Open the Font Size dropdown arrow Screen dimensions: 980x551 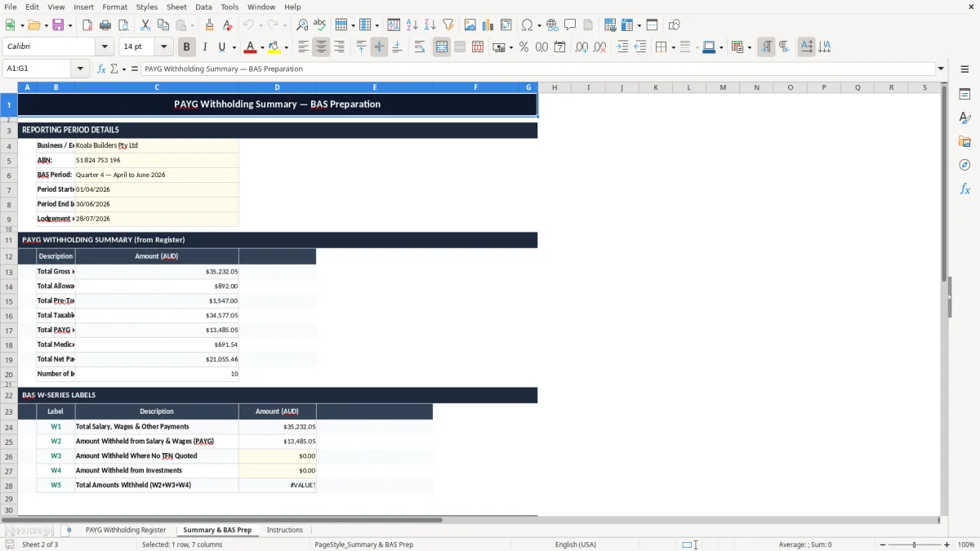[x=163, y=47]
